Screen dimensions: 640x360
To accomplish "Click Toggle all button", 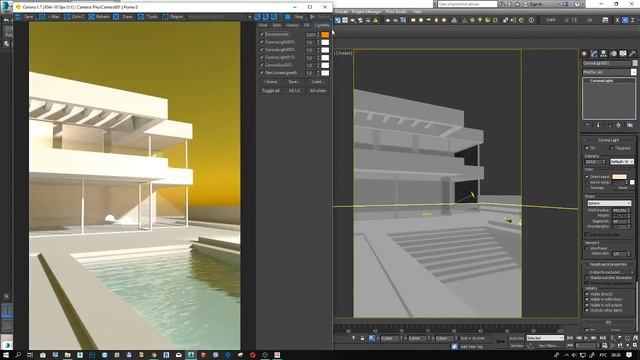I will coord(271,91).
